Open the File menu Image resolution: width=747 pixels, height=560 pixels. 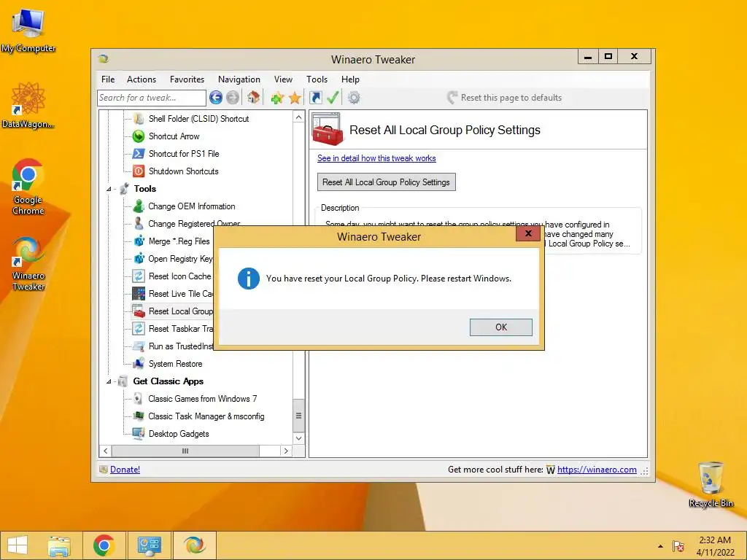click(108, 79)
